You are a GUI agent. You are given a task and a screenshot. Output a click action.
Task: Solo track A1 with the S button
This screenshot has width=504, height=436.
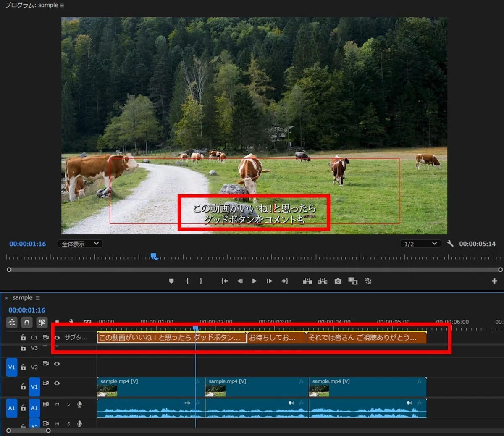(68, 404)
